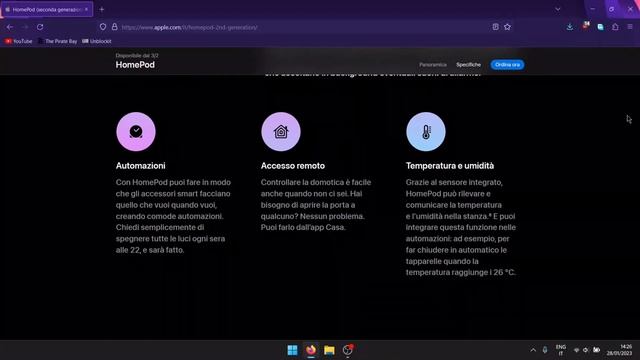The height and width of the screenshot is (360, 640).
Task: Click the Accesso remoto heading
Action: click(293, 166)
